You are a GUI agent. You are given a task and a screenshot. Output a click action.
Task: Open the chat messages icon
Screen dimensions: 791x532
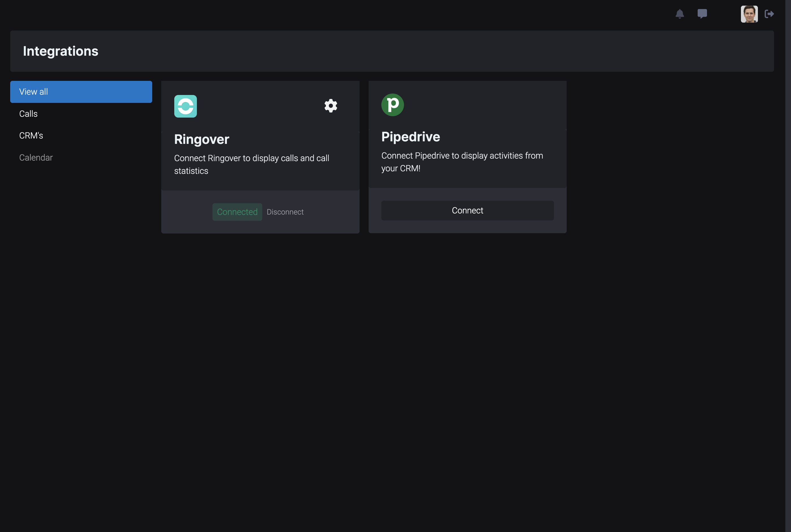(x=702, y=14)
